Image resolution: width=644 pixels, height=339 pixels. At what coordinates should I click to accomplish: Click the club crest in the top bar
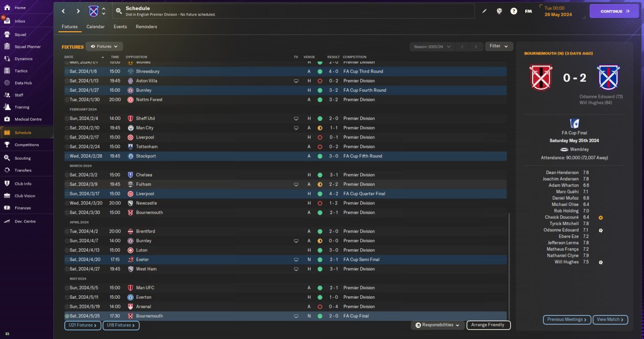[94, 11]
